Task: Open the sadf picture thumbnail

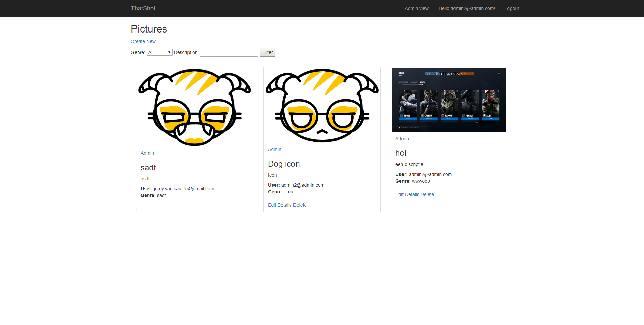Action: 195,108
